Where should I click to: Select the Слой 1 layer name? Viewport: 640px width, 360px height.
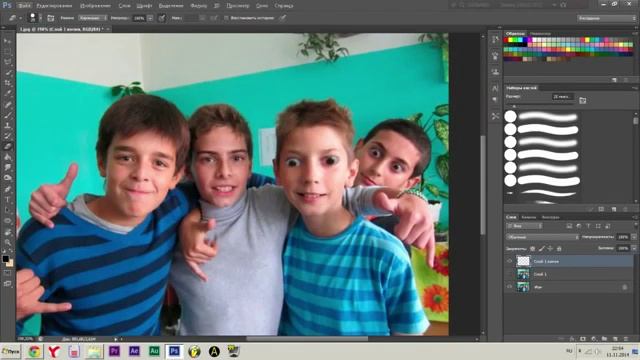(540, 274)
